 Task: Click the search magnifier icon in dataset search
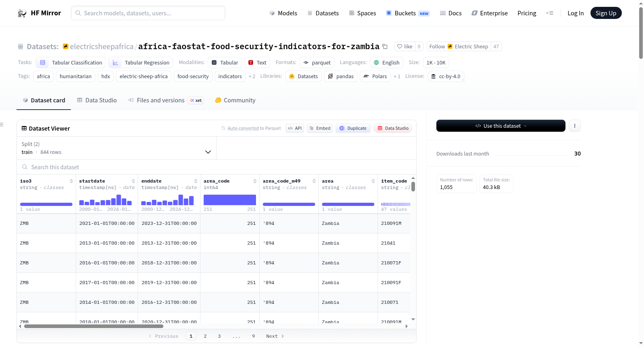25,167
